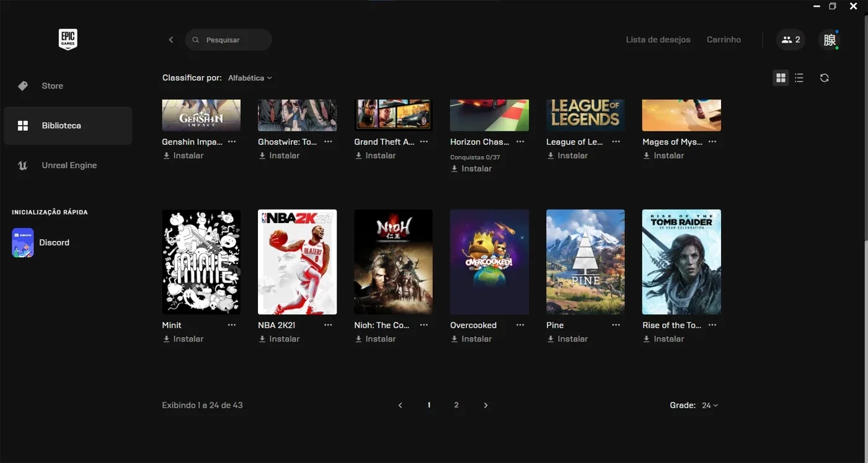Open options menu for Pine

point(616,325)
